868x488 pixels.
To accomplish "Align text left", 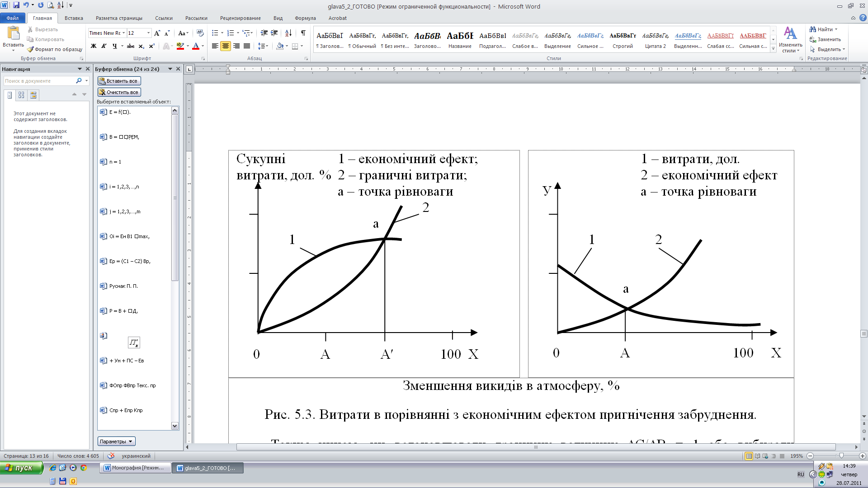I will click(215, 46).
